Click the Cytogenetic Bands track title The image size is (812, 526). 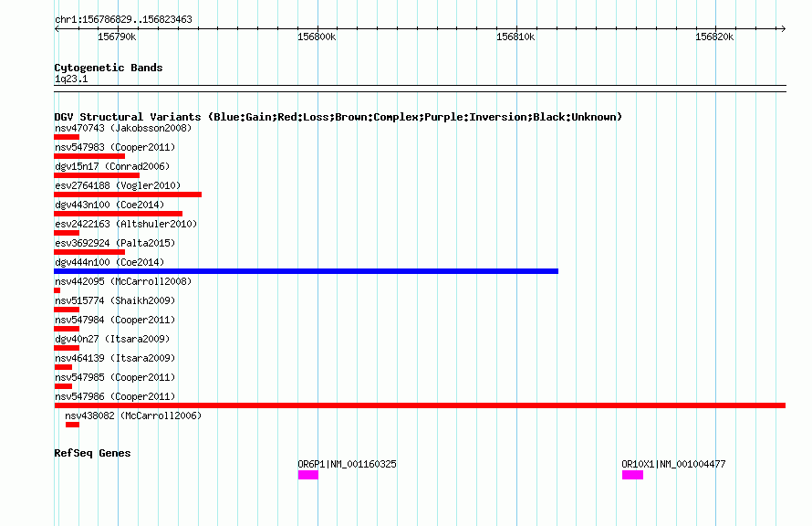(109, 68)
